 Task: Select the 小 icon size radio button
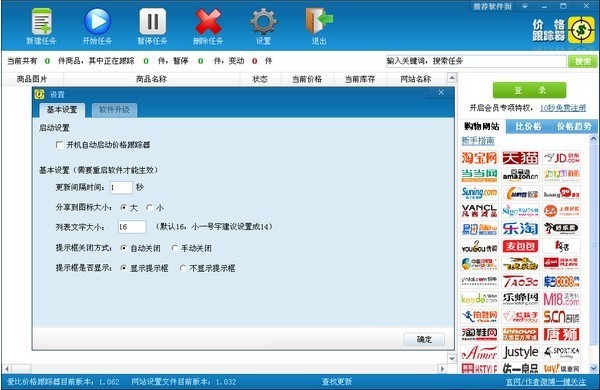click(x=150, y=207)
